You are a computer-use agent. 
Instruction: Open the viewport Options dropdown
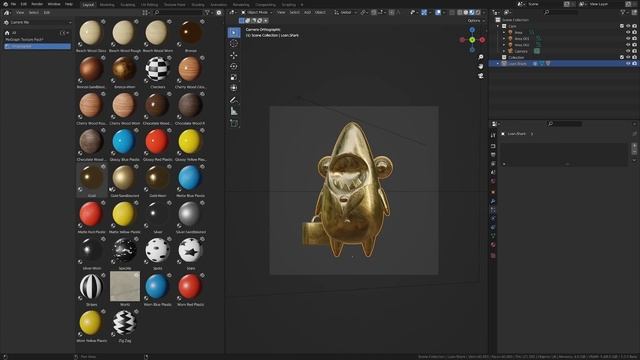click(476, 20)
